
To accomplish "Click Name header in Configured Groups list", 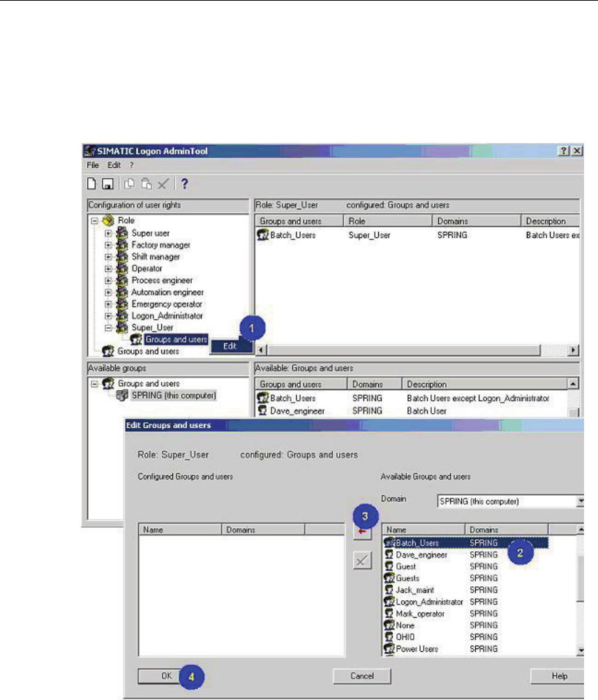I will pyautogui.click(x=180, y=530).
